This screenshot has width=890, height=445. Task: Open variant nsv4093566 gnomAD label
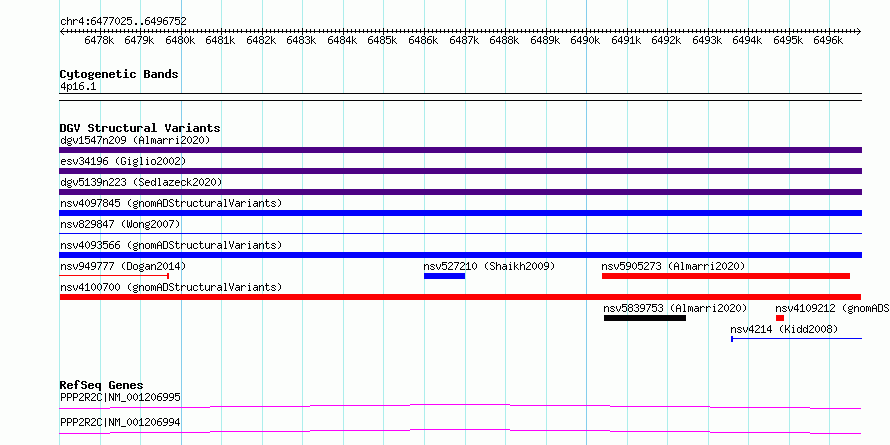(x=171, y=245)
